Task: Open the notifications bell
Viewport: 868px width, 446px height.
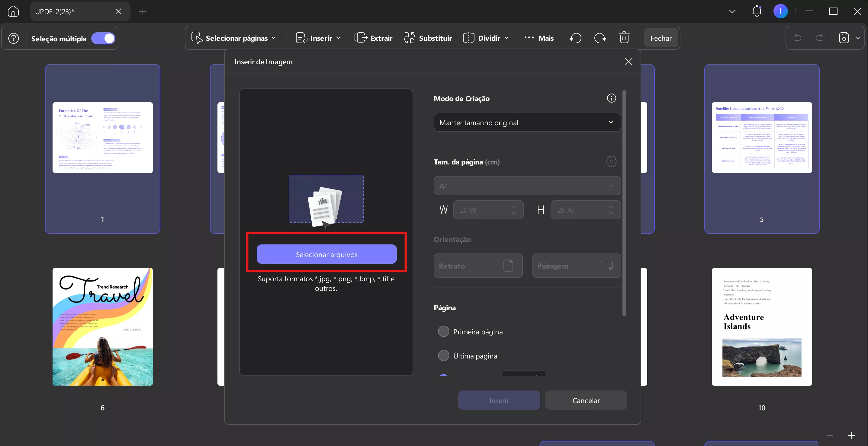Action: click(x=757, y=11)
